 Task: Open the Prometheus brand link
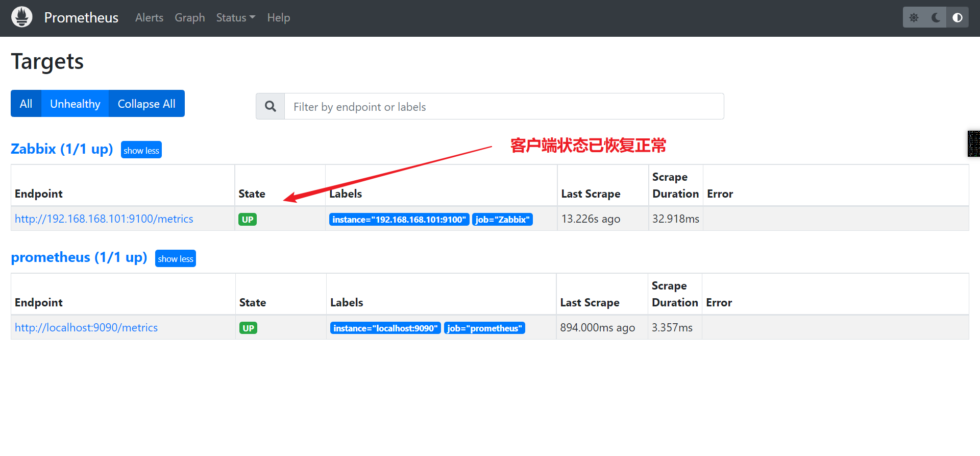point(81,18)
